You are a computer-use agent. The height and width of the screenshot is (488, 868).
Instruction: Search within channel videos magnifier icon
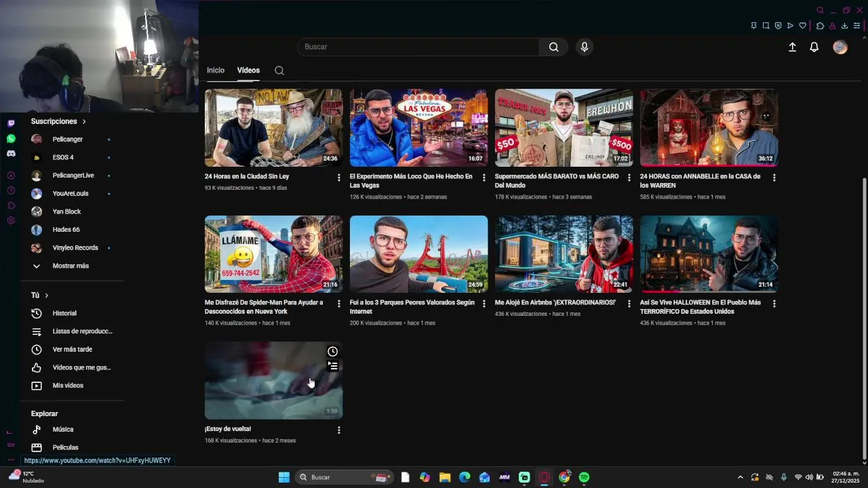tap(279, 70)
